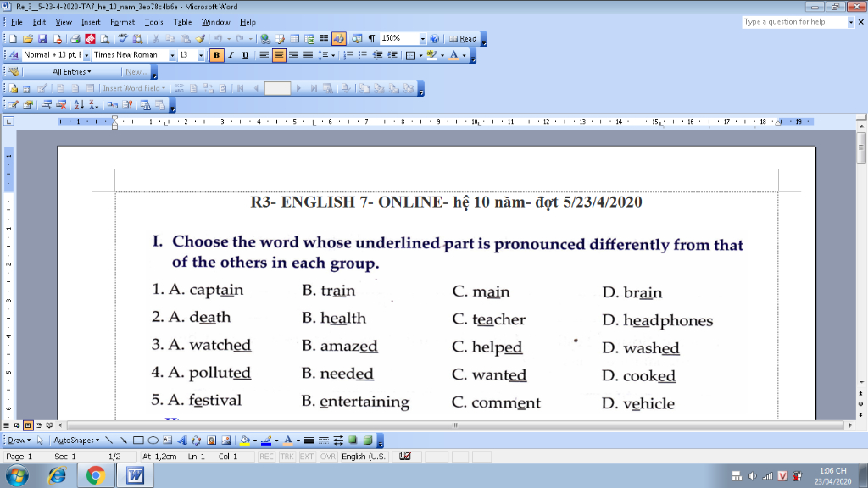This screenshot has width=868, height=488.
Task: Click the Fill Color paint bucket swatch
Action: [245, 441]
